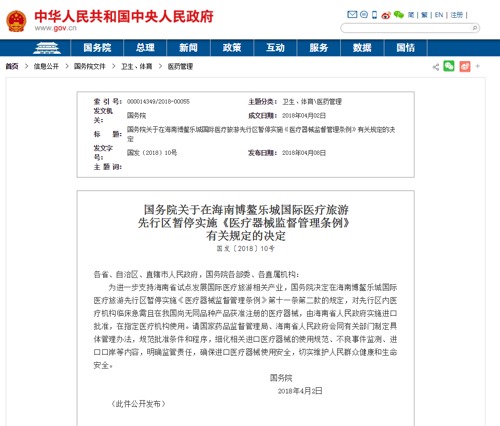Open the 总理 navigation tab
The width and height of the screenshot is (500, 426).
click(145, 48)
